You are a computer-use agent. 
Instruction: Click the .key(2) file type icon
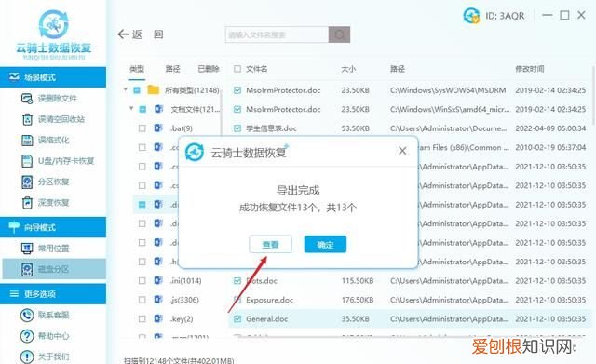point(158,318)
